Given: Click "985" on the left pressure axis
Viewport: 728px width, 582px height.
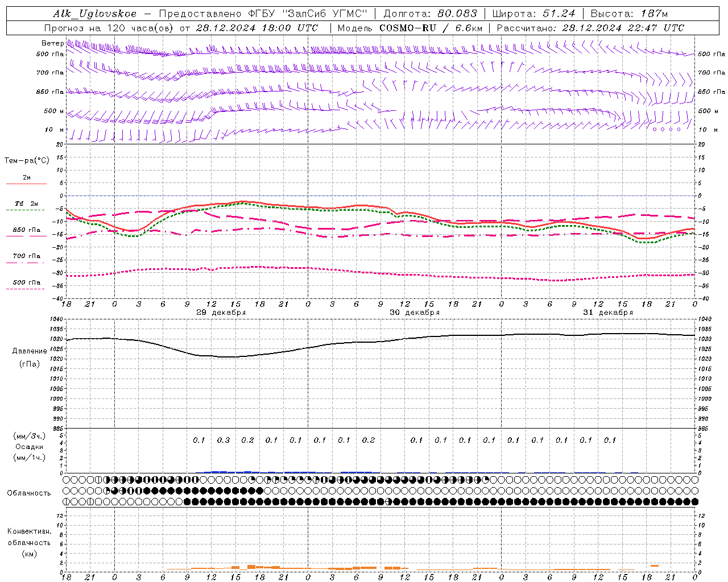Looking at the screenshot, I should [x=58, y=429].
